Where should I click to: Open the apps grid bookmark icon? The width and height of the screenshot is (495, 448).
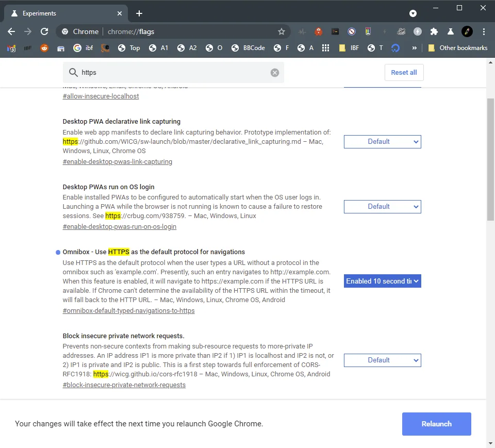coord(325,48)
